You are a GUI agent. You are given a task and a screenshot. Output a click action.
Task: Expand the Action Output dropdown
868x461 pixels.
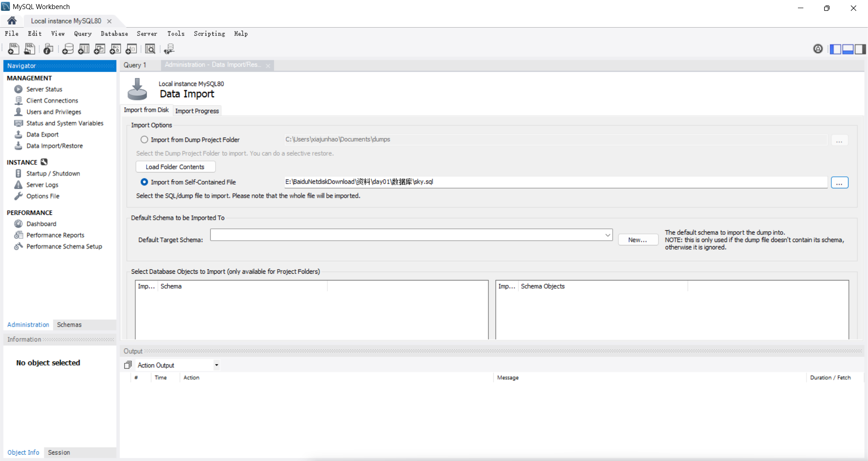click(217, 365)
